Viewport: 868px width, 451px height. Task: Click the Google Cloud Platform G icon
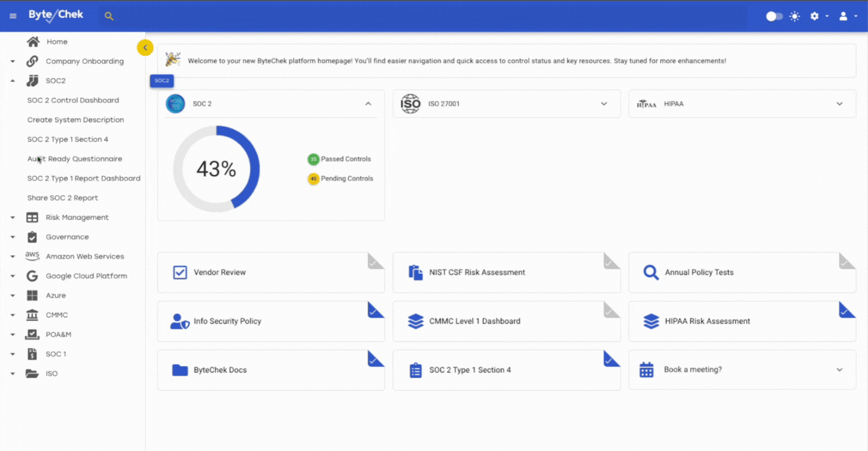click(32, 276)
